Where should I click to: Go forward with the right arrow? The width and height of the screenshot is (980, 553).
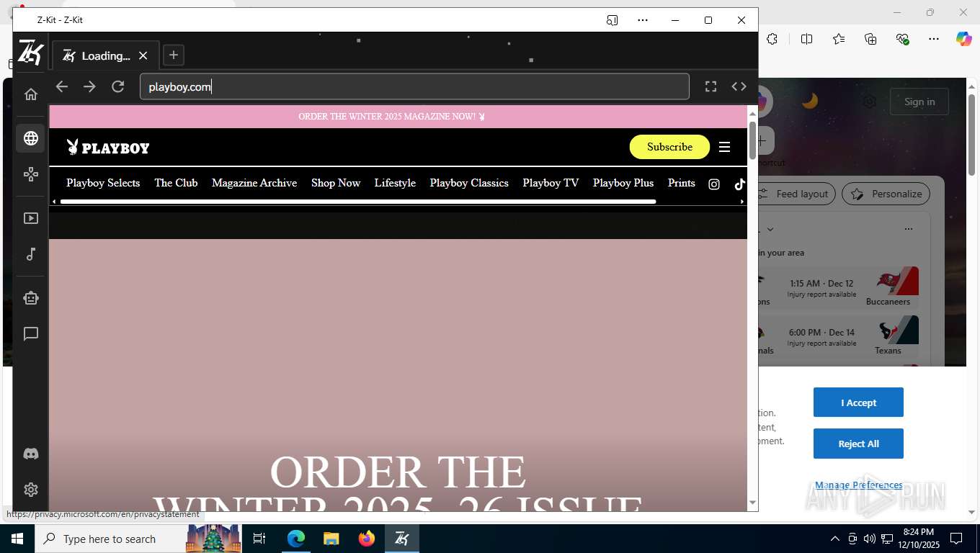point(89,86)
